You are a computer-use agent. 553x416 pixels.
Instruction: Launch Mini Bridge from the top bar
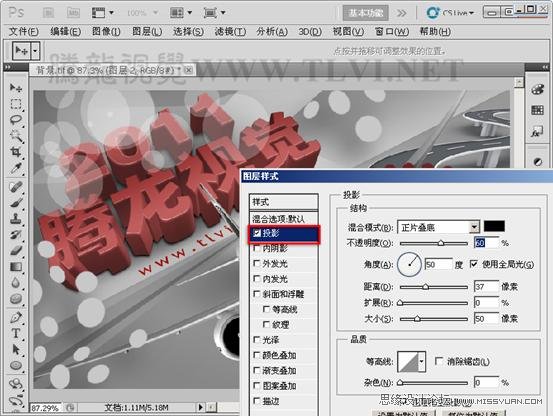point(73,13)
